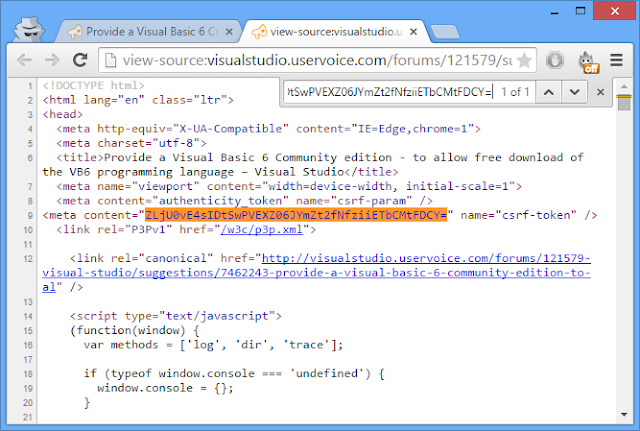The image size is (640, 431).
Task: Click the 'authenticity_token' meta line
Action: (244, 201)
